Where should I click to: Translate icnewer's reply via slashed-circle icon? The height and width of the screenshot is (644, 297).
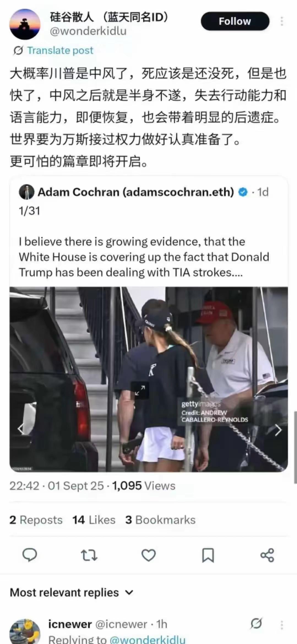(x=256, y=624)
